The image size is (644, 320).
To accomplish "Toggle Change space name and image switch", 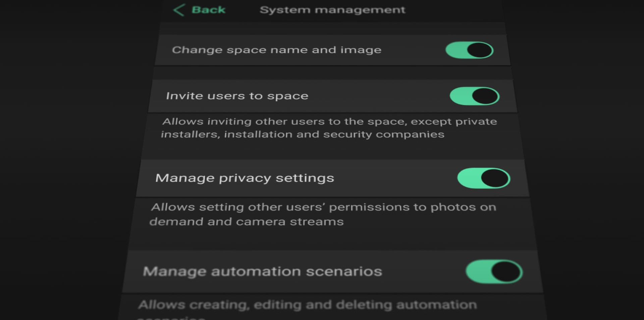I will pyautogui.click(x=469, y=50).
